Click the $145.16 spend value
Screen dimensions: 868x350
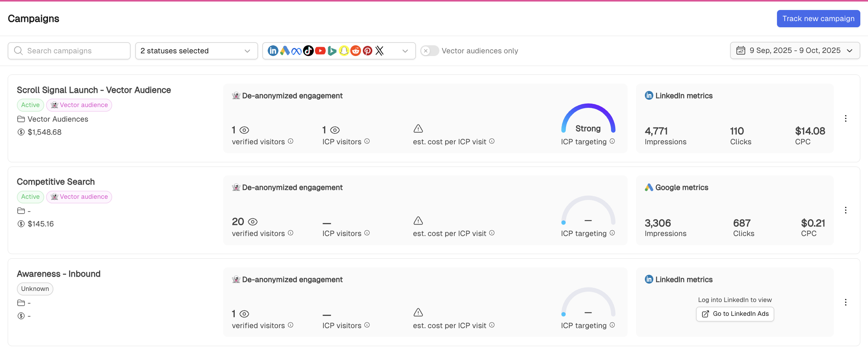(x=41, y=224)
